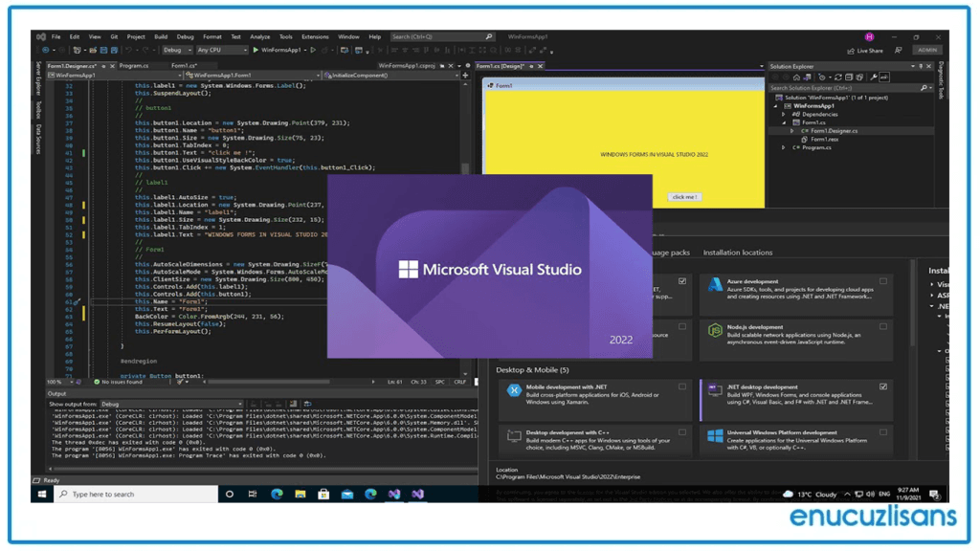Select the Start debugging green play icon

coord(256,47)
